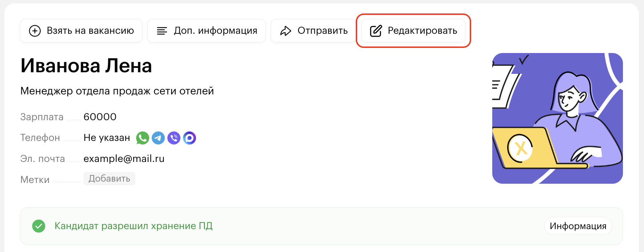Click the email example@mail.ru
The height and width of the screenshot is (252, 644).
coord(124,159)
